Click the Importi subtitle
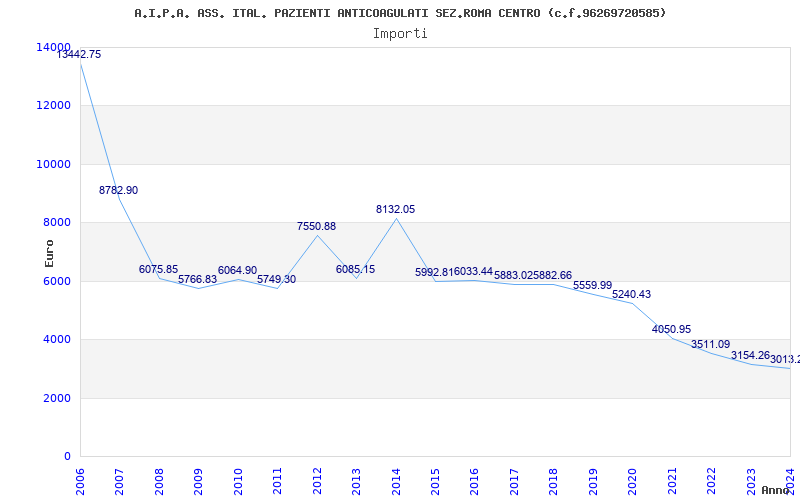The image size is (800, 500). 400,34
